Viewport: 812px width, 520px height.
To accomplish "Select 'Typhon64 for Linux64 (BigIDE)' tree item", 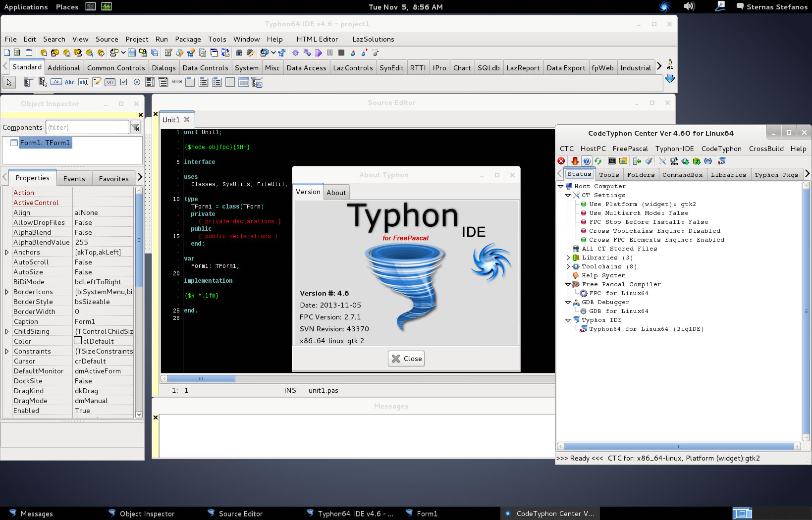I will point(646,329).
